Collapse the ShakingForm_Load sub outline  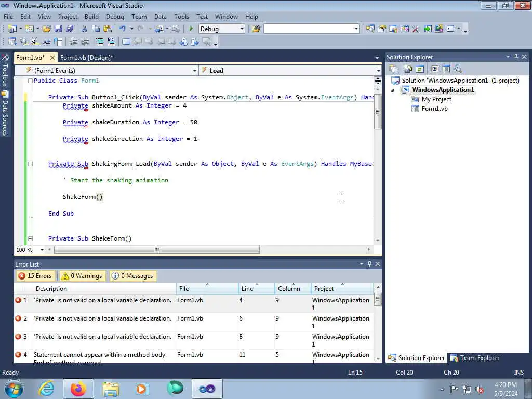click(30, 164)
